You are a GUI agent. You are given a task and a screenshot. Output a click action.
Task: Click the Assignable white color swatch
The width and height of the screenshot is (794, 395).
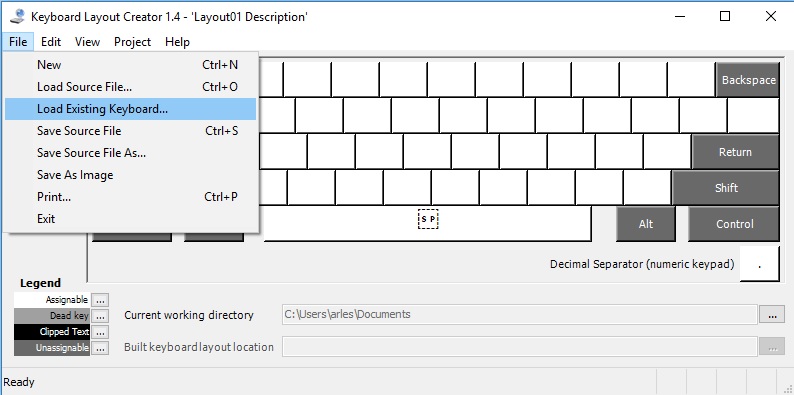[x=52, y=300]
